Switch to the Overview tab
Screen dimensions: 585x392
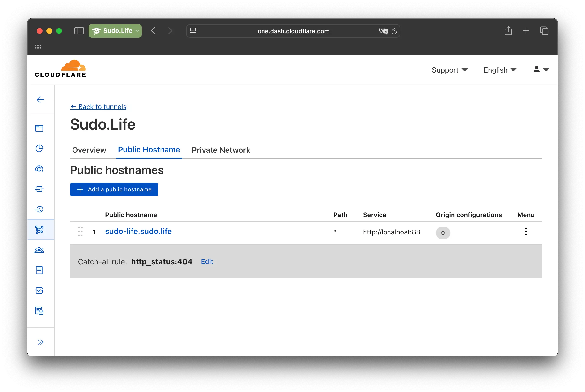click(89, 150)
